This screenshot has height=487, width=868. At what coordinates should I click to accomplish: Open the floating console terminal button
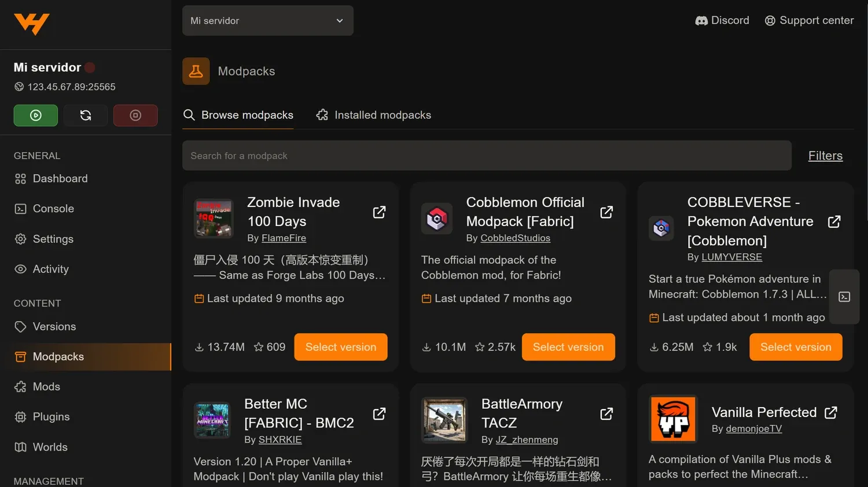[844, 297]
